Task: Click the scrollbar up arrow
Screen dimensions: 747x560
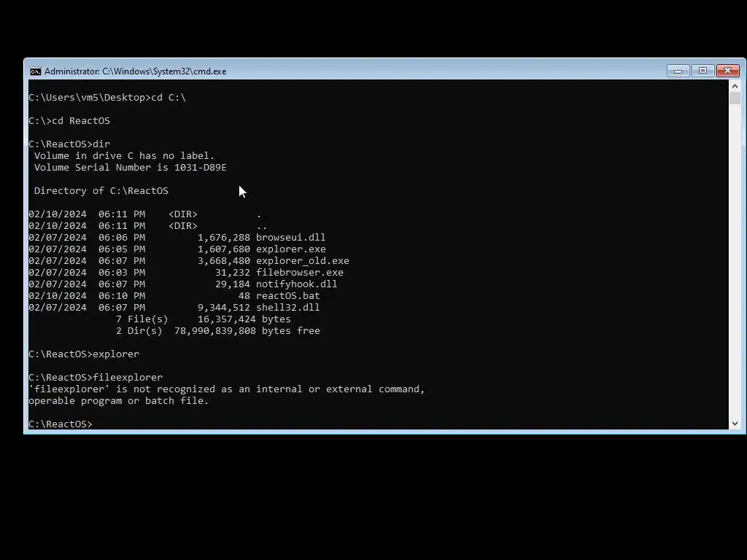Action: click(735, 86)
